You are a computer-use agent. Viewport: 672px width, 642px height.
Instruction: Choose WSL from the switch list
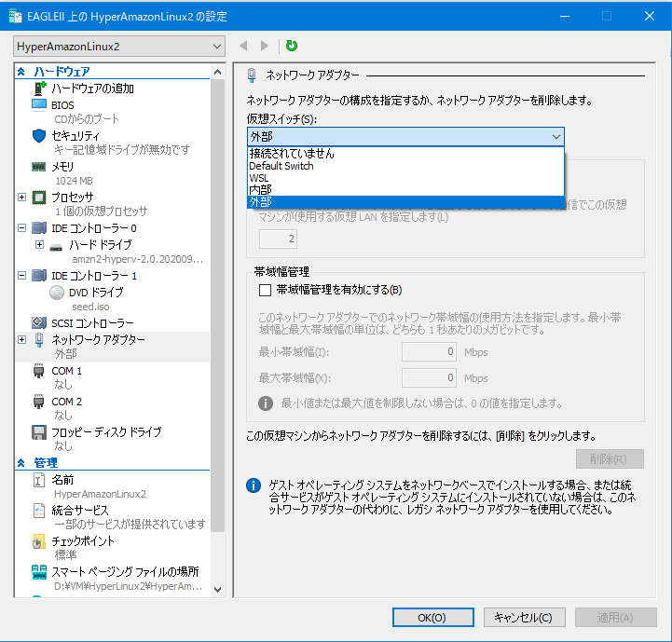(x=405, y=178)
